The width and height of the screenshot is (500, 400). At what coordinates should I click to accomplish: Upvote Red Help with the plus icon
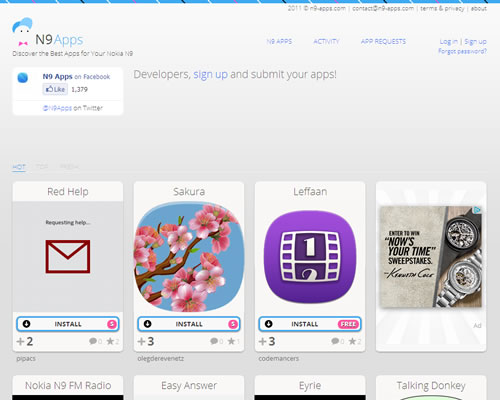pos(20,341)
